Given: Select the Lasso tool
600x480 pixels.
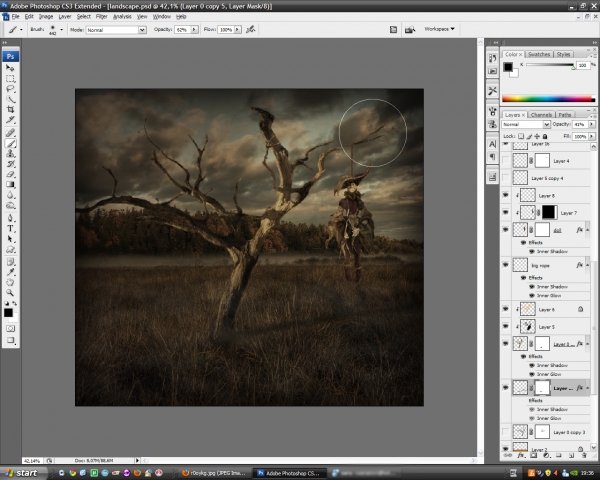Looking at the screenshot, I should point(10,89).
